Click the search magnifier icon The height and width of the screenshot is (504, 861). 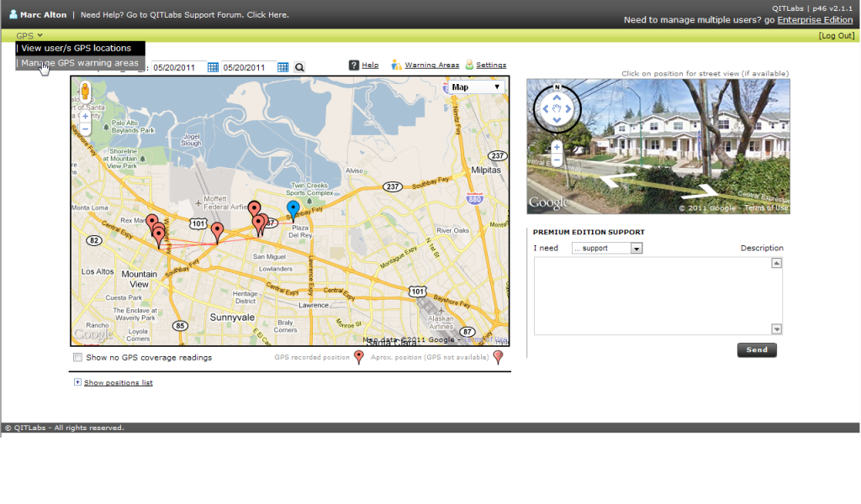pos(299,66)
